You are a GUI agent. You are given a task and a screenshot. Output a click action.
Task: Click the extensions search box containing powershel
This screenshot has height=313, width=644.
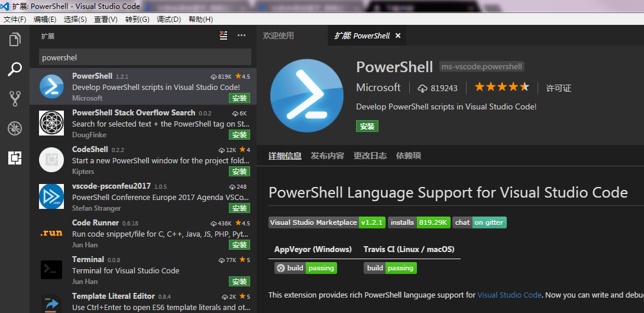[145, 57]
